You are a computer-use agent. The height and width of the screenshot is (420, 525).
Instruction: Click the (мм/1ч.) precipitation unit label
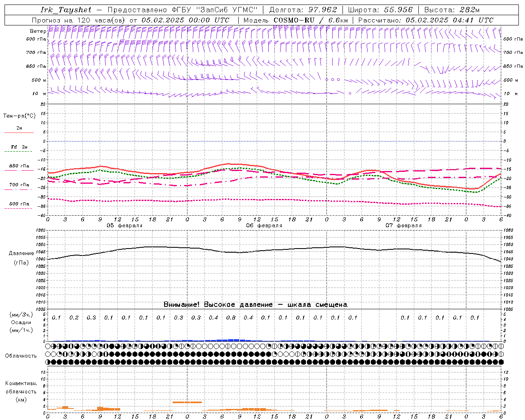tap(21, 330)
